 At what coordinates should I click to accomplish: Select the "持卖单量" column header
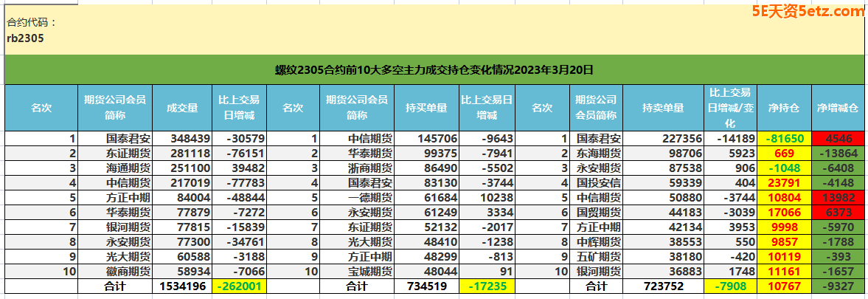(663, 108)
